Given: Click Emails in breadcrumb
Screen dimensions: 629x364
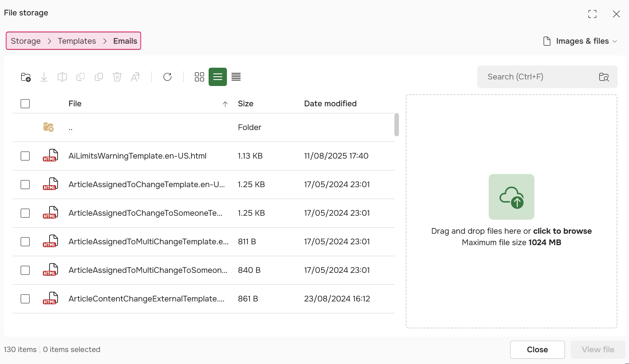Looking at the screenshot, I should click(125, 41).
